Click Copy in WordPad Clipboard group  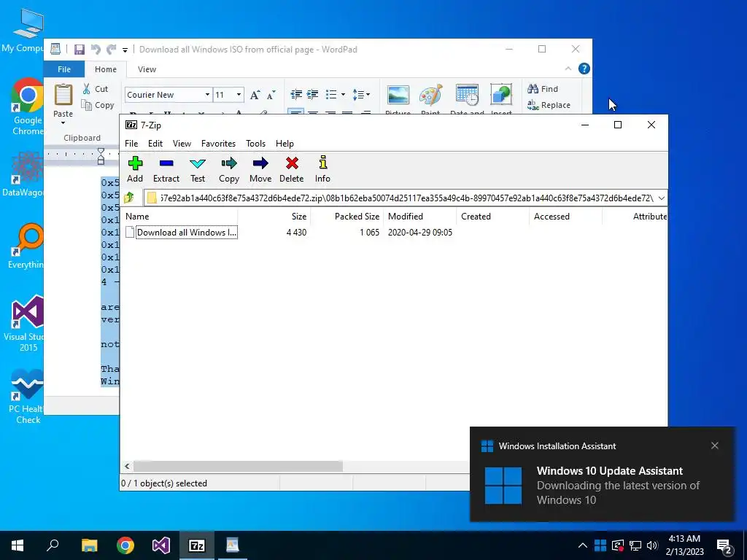pyautogui.click(x=98, y=105)
